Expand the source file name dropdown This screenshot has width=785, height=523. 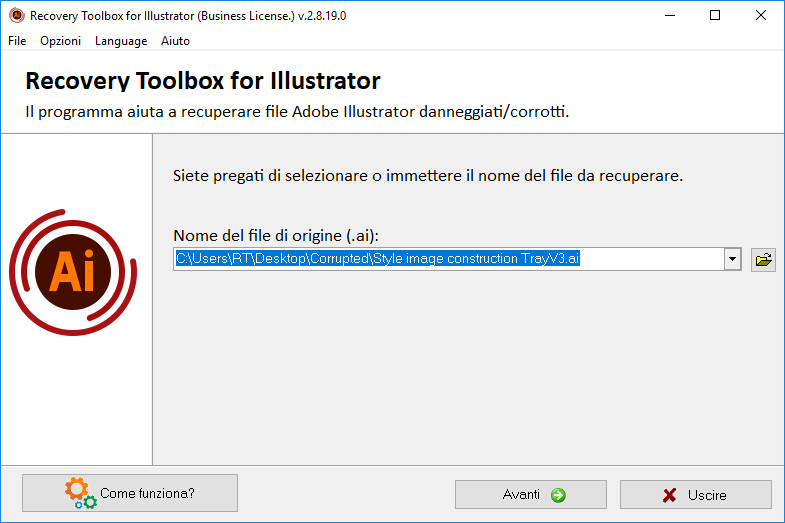732,259
